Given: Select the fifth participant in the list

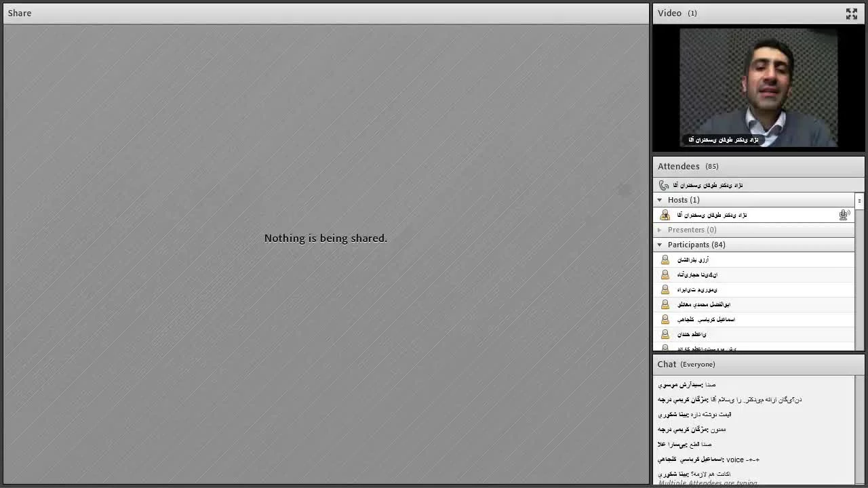Looking at the screenshot, I should click(706, 319).
